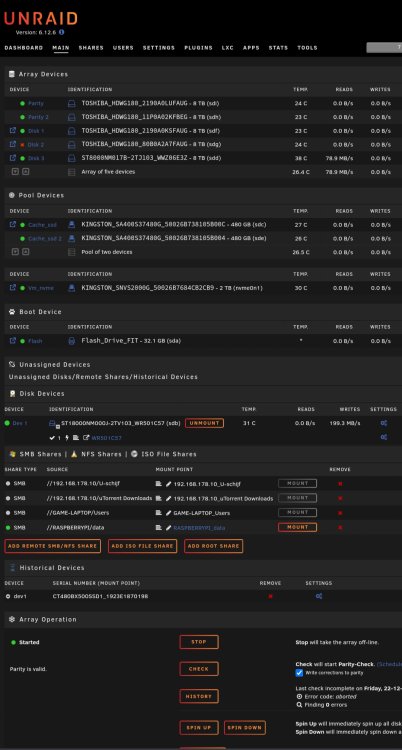This screenshot has width=402, height=750.
Task: Toggle Write corrections to parity checkbox
Action: click(x=299, y=673)
